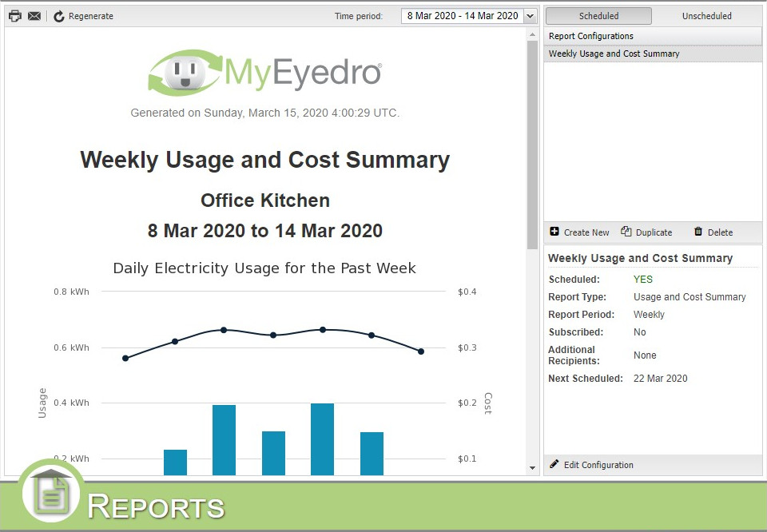The image size is (767, 532).
Task: Click the Subscribed value No
Action: tap(640, 332)
